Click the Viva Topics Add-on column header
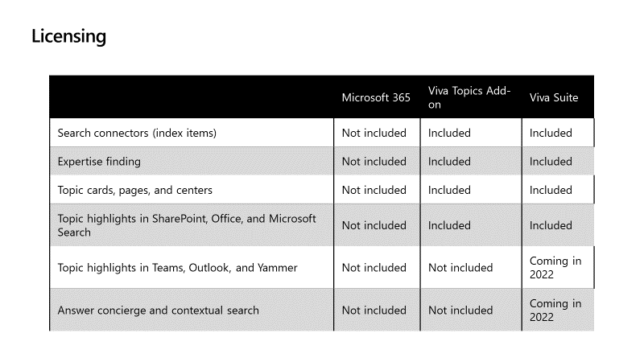This screenshot has height=362, width=644. coord(469,97)
